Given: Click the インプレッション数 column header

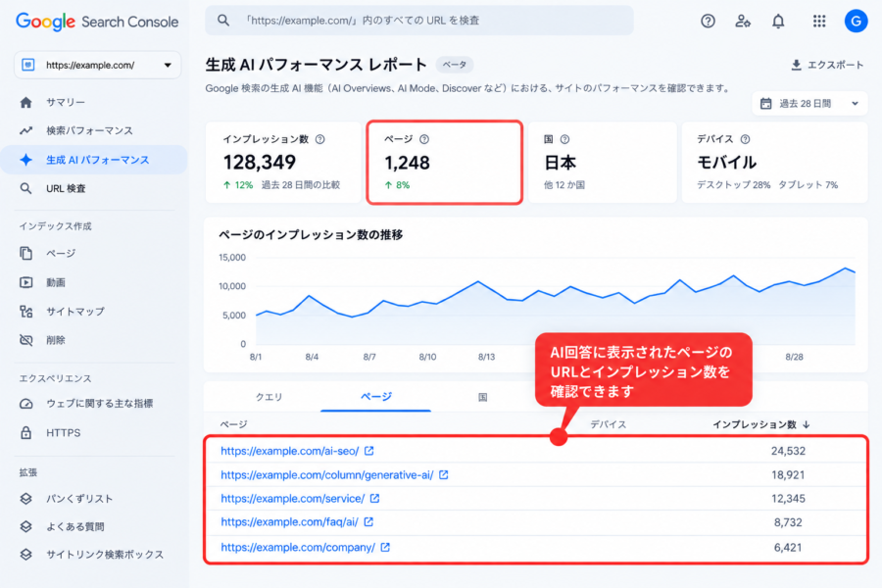Looking at the screenshot, I should pyautogui.click(x=755, y=424).
